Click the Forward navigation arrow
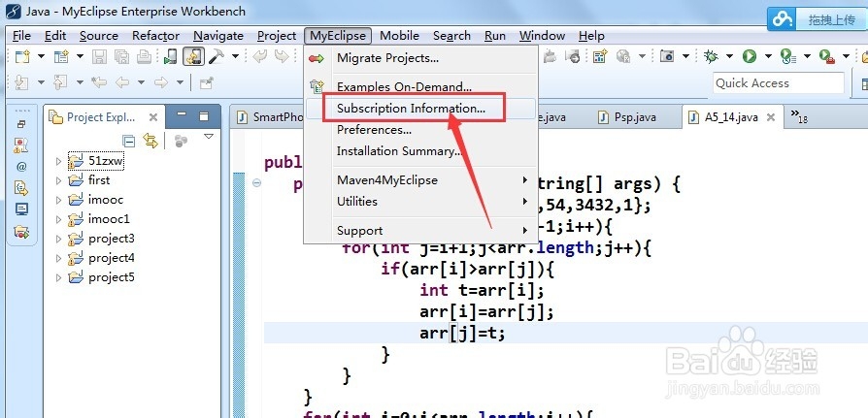 [x=161, y=83]
